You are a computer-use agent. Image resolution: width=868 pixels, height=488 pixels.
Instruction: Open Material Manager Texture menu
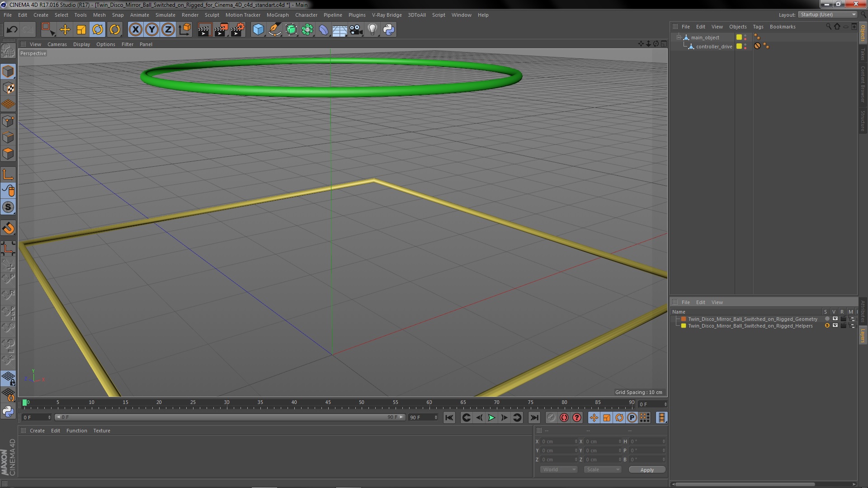click(102, 431)
